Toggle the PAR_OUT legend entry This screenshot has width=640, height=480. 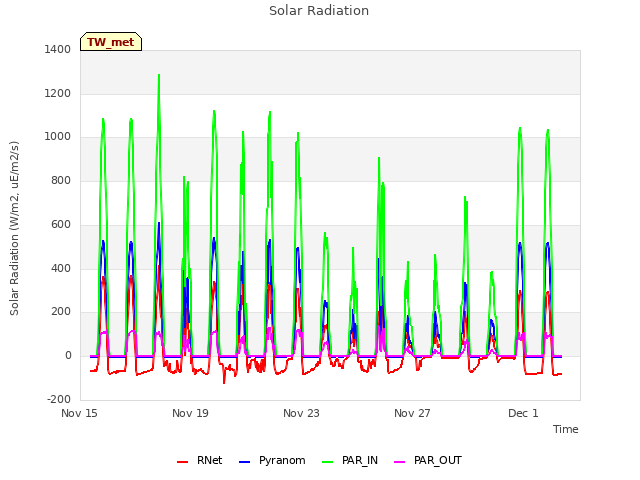(x=428, y=460)
